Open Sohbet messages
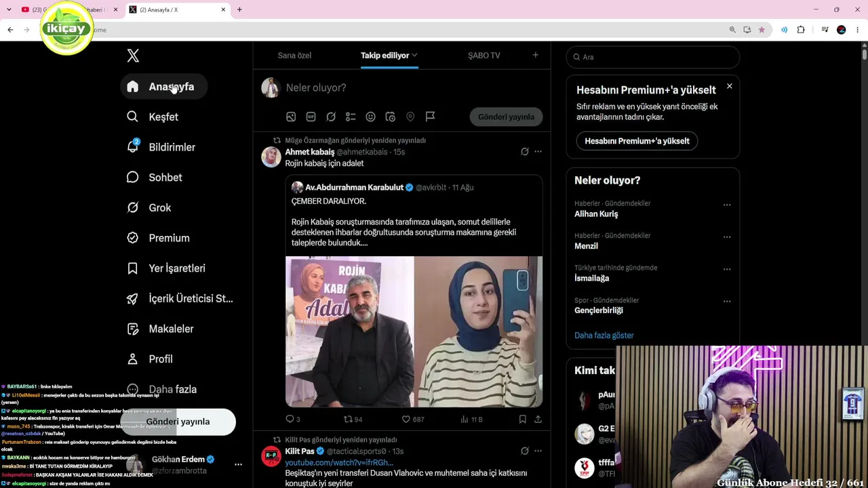This screenshot has width=868, height=488. [156, 178]
